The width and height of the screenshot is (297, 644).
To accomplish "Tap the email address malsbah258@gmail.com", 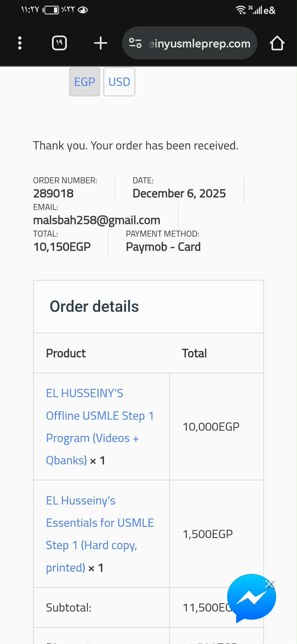I will coord(97,220).
